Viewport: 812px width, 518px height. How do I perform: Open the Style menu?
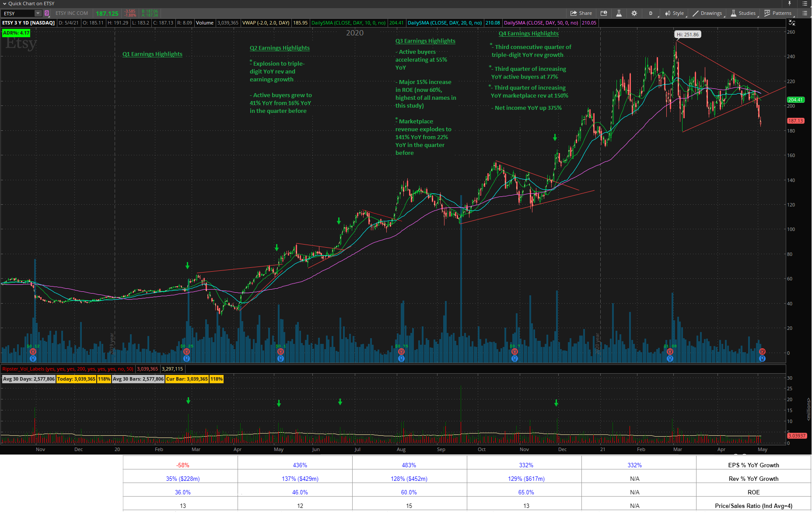(x=674, y=13)
